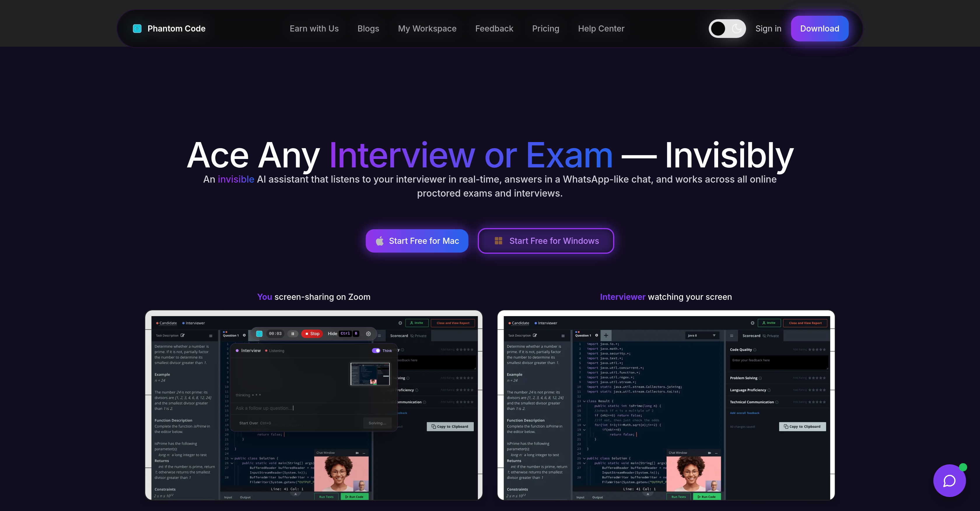980x511 pixels.
Task: Open Question 1 gear in the Zoom view
Action: pyautogui.click(x=244, y=336)
